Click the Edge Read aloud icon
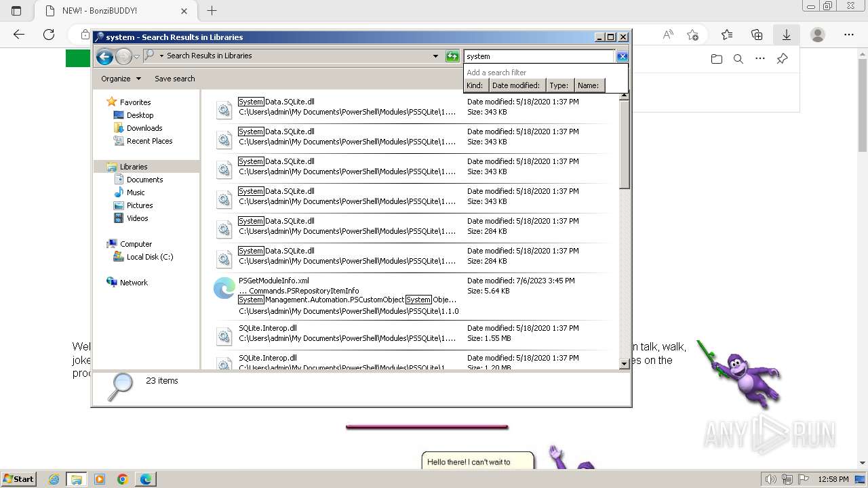 pos(668,35)
